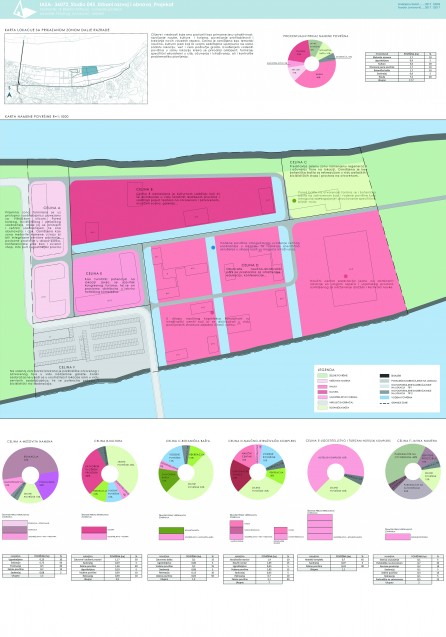Screen dimensions: 446x637
Task: Click the summary table beside the top donut chart
Action: [401, 67]
